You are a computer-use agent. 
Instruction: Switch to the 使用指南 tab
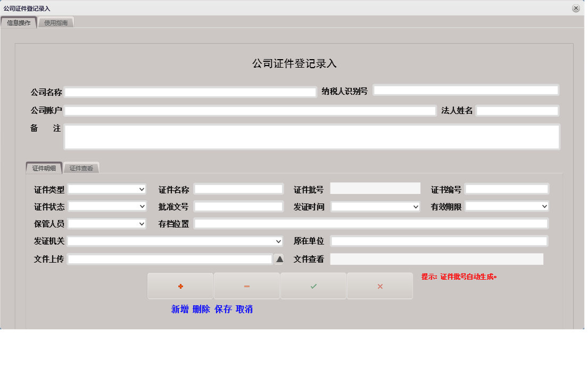55,22
